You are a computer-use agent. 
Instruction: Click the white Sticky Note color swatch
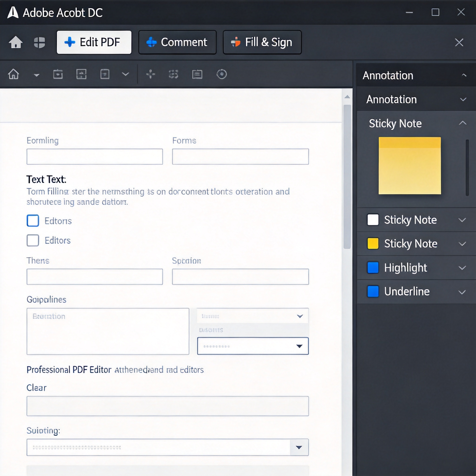(373, 219)
